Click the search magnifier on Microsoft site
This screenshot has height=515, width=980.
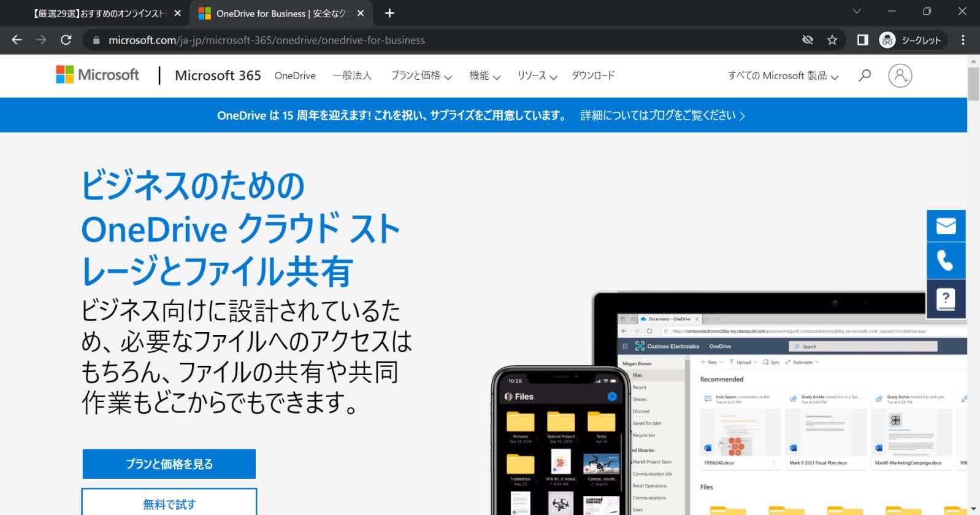pos(865,75)
